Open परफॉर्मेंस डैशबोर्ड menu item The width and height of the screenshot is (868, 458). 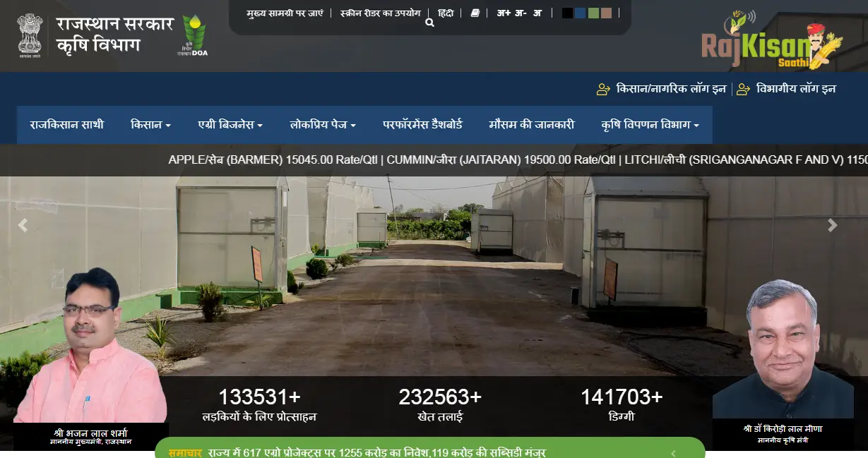tap(422, 125)
